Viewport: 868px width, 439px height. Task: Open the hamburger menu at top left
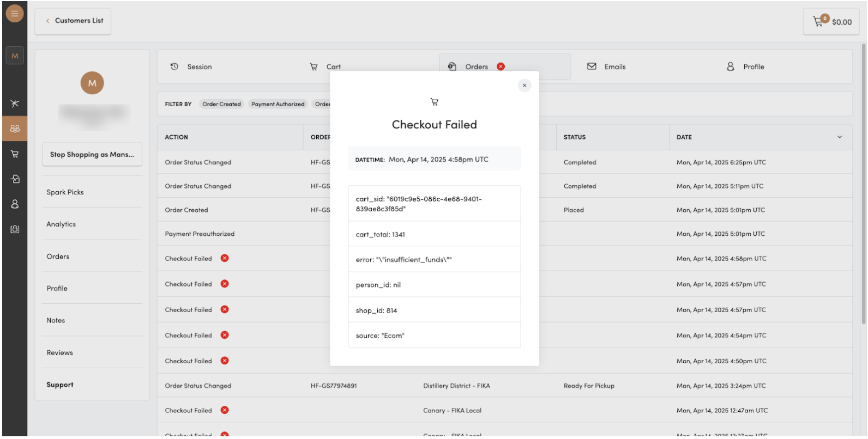pyautogui.click(x=15, y=14)
